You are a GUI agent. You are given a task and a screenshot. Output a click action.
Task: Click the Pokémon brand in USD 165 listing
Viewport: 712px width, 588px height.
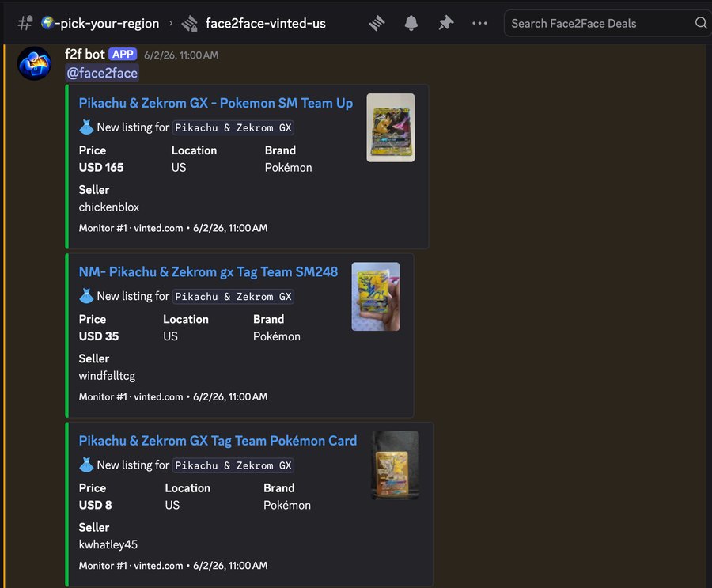[x=288, y=168]
